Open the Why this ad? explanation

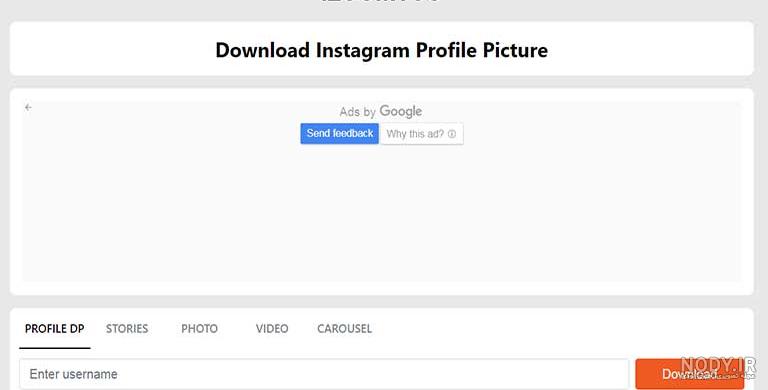(421, 134)
